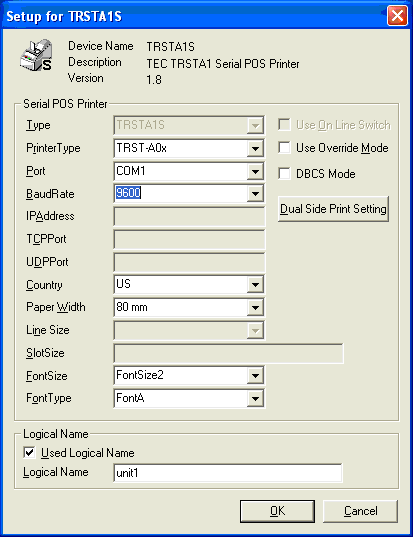
Task: Expand the FontType dropdown arrow
Action: [255, 398]
